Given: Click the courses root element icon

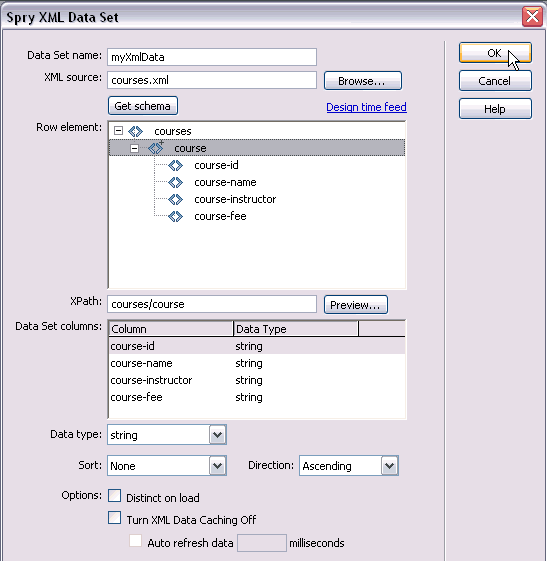Looking at the screenshot, I should [x=136, y=131].
